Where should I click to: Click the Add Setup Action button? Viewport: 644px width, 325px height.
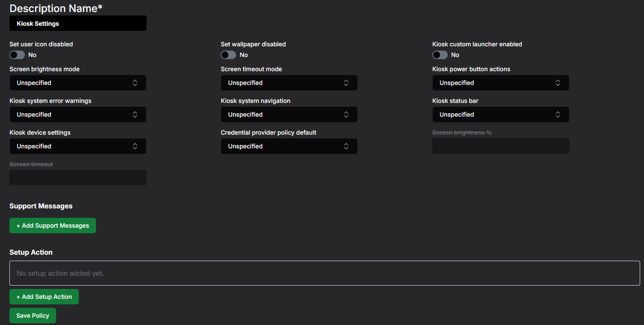pos(44,297)
